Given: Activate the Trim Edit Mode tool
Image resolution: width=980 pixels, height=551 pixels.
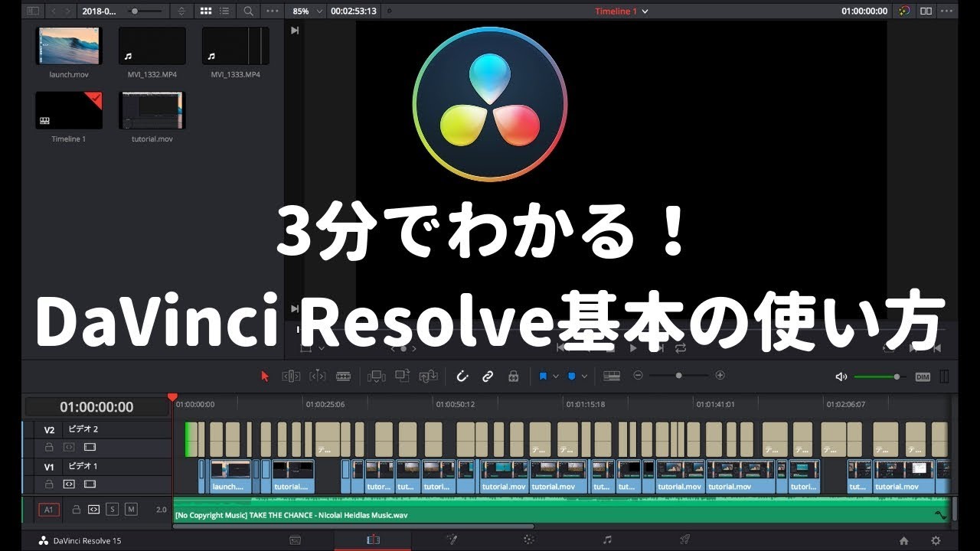Looking at the screenshot, I should pyautogui.click(x=291, y=376).
